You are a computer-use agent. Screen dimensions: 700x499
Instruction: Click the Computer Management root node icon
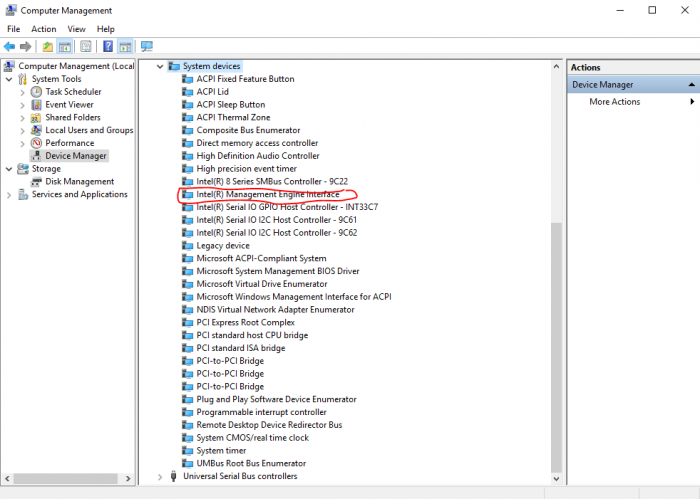(9, 67)
